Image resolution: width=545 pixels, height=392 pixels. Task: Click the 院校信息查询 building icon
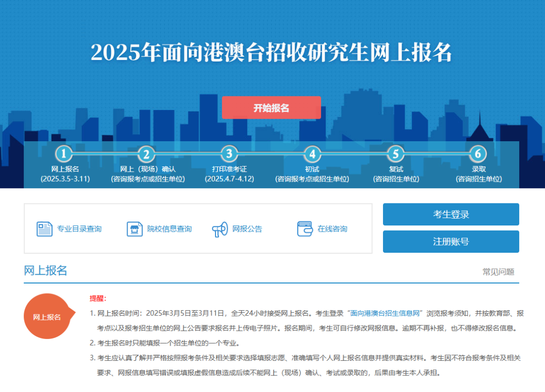coord(134,229)
